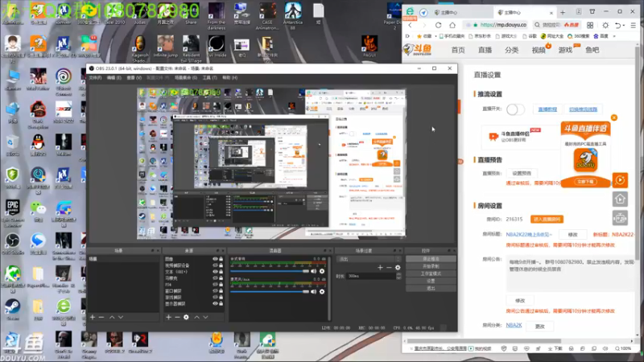Open the 直播教程 link
Screen dimensions: 644x362
click(x=547, y=109)
